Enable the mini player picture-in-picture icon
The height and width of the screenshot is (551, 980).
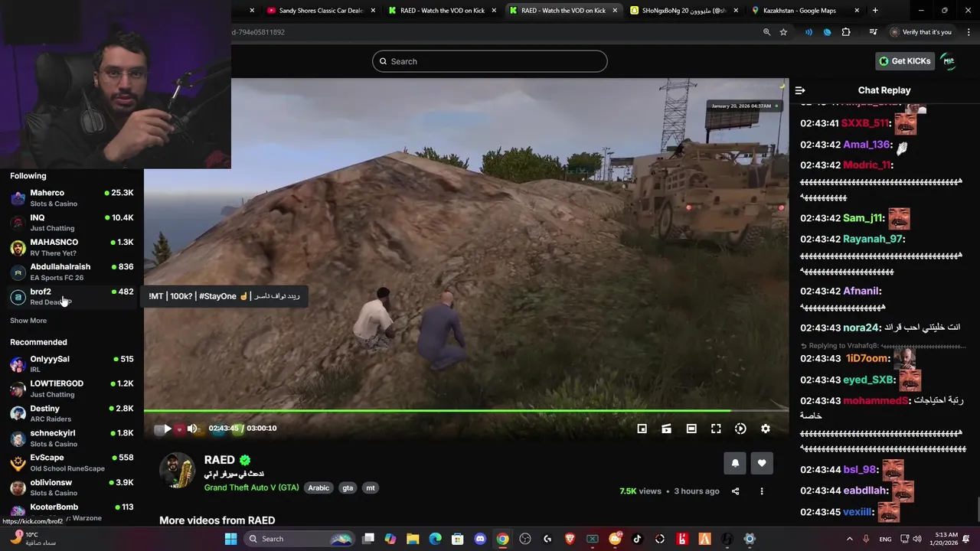pos(642,429)
